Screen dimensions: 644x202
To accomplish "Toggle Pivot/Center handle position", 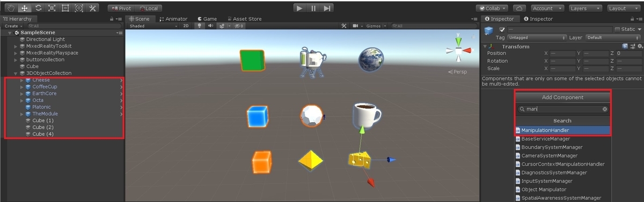I will click(x=121, y=9).
